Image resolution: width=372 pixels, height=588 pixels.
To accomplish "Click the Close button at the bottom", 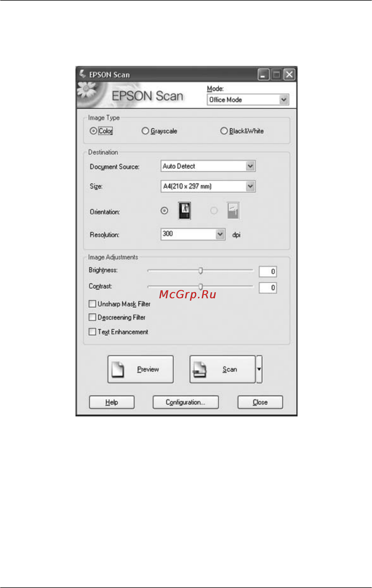I will 260,402.
